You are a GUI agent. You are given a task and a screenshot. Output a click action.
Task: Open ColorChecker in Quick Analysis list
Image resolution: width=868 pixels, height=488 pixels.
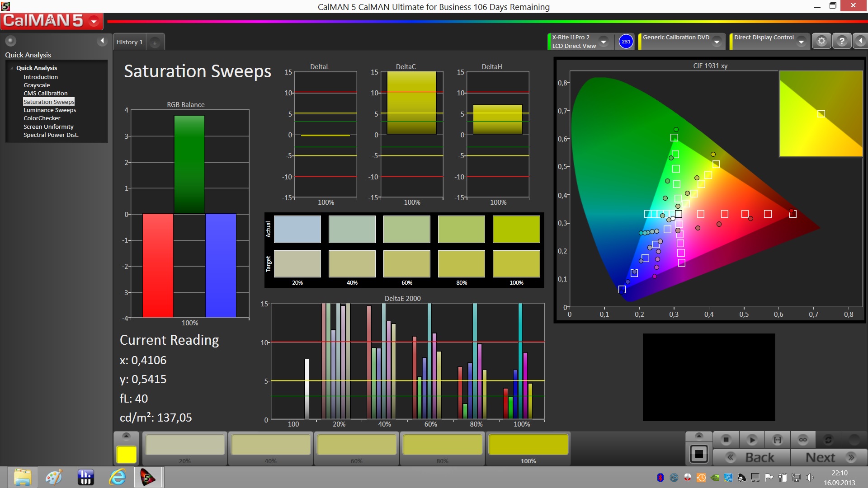point(42,118)
